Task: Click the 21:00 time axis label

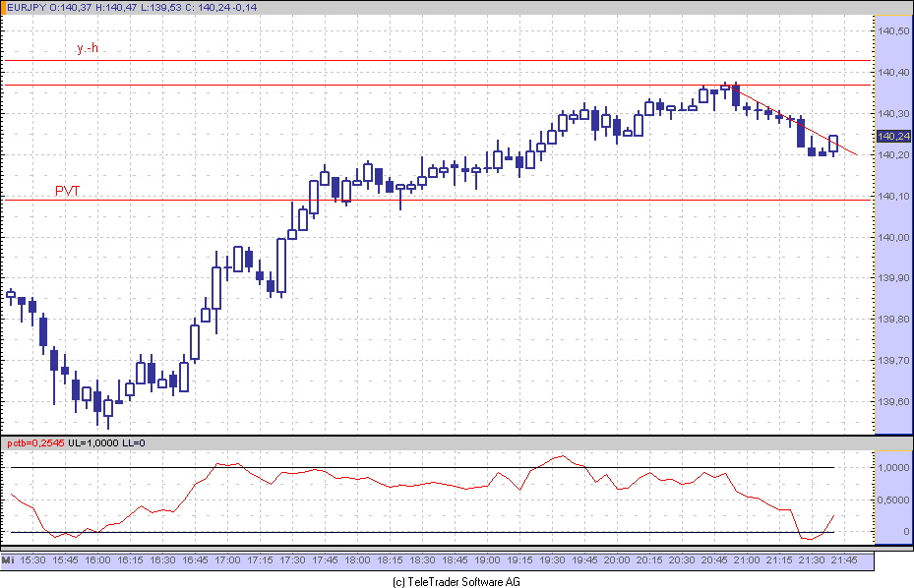Action: pyautogui.click(x=747, y=560)
